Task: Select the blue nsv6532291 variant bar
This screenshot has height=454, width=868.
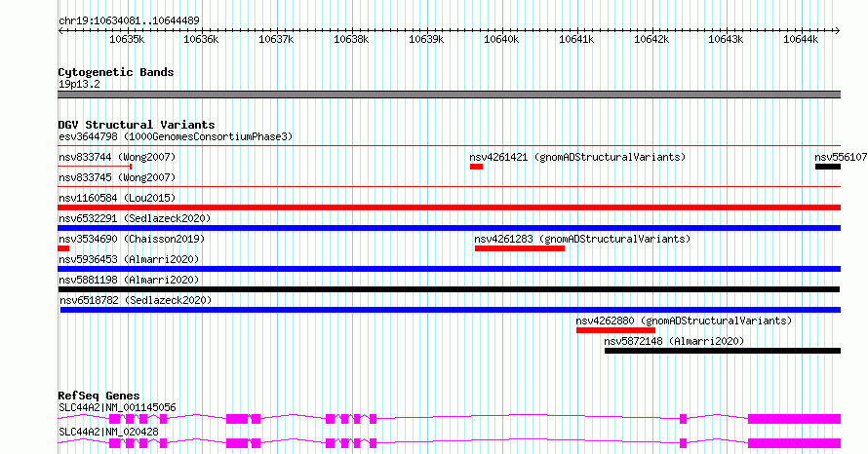Action: tap(449, 228)
